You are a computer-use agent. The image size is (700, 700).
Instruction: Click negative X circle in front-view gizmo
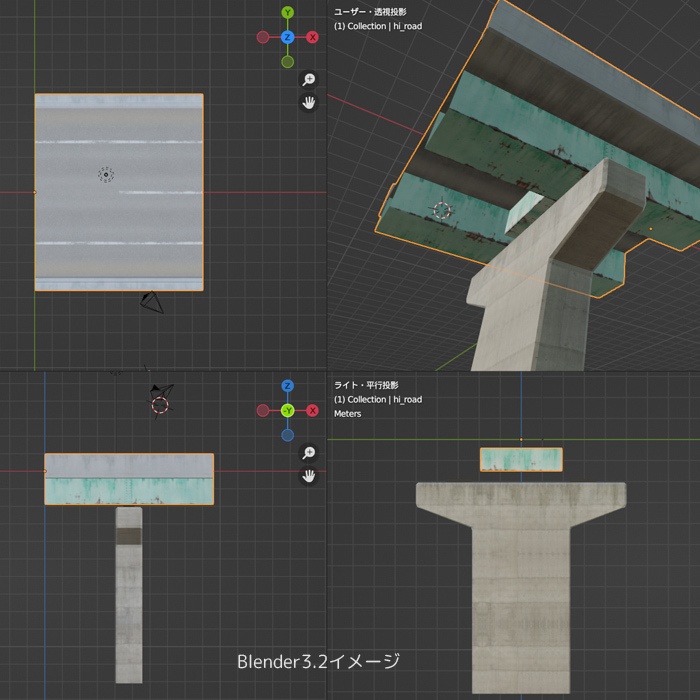[263, 410]
